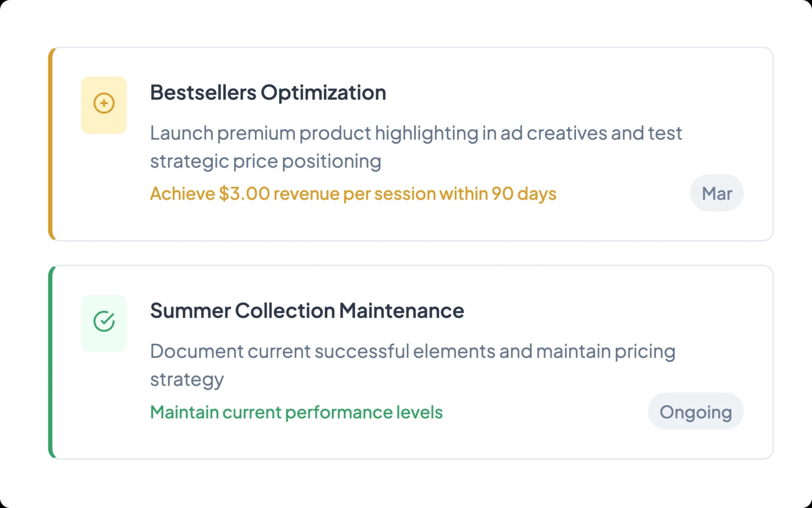Select the Bestsellers Optimization title
This screenshot has width=812, height=508.
point(268,92)
